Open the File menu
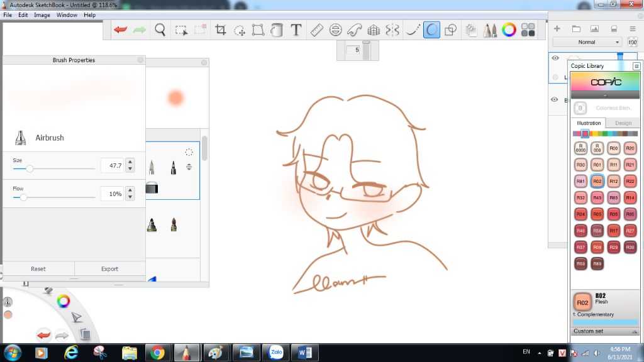This screenshot has width=644, height=362. click(x=8, y=15)
